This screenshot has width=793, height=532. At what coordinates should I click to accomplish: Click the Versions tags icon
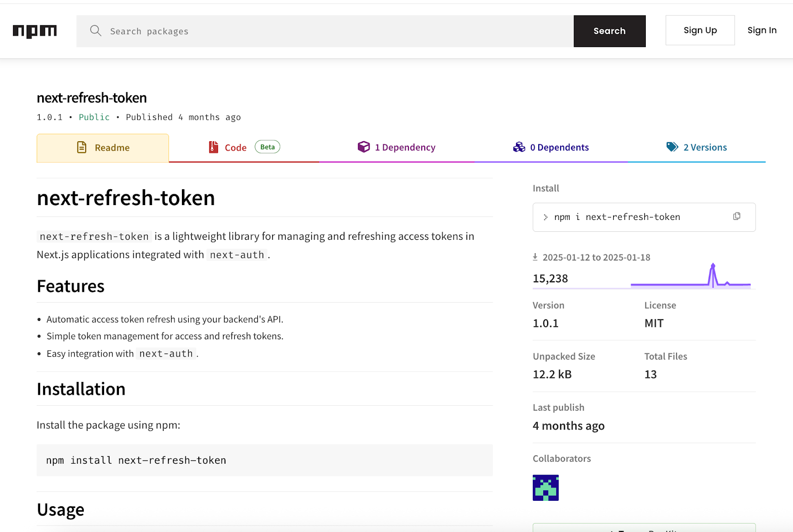click(673, 147)
